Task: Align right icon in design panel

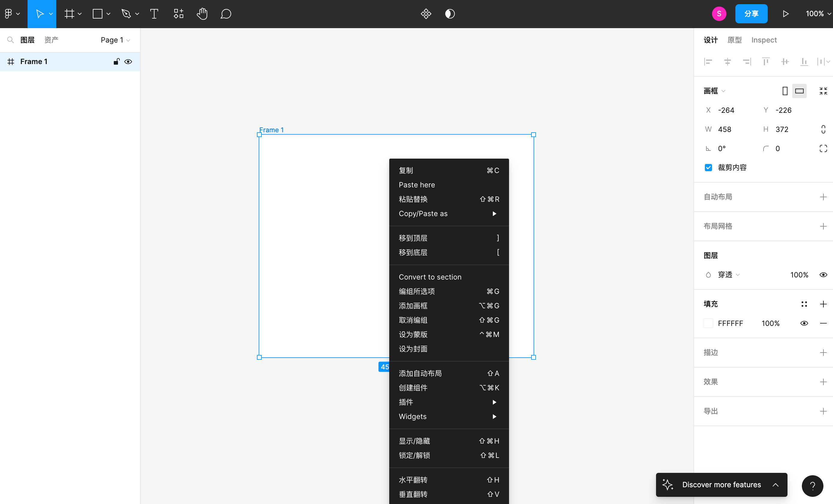Action: [x=746, y=61]
